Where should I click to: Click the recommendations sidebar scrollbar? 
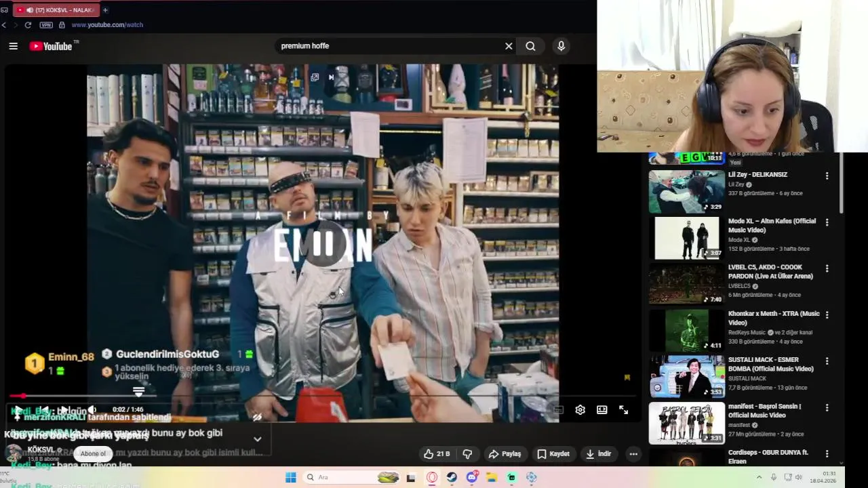(x=842, y=183)
